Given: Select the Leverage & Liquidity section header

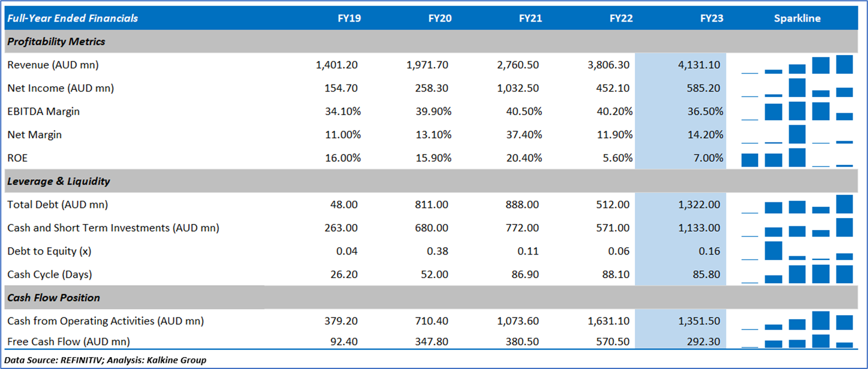Looking at the screenshot, I should 58,181.
